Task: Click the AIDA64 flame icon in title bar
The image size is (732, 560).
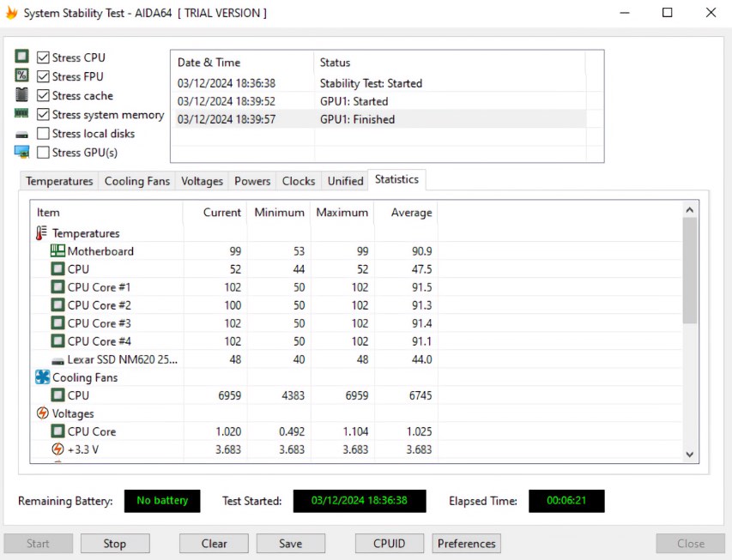Action: point(11,13)
